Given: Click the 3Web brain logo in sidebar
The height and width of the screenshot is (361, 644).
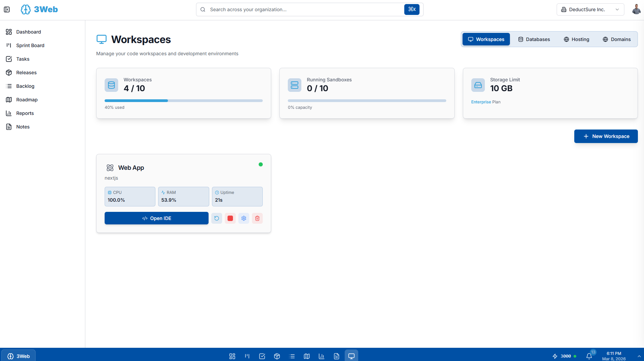Looking at the screenshot, I should tap(26, 9).
